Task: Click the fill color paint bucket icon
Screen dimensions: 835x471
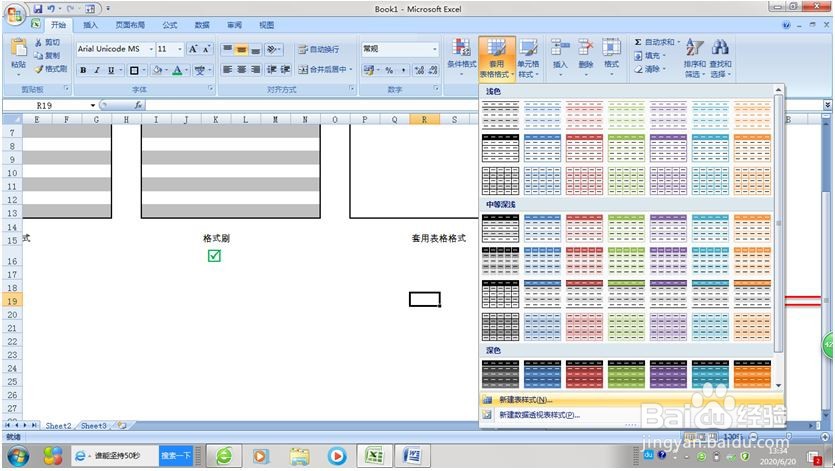Action: point(157,70)
